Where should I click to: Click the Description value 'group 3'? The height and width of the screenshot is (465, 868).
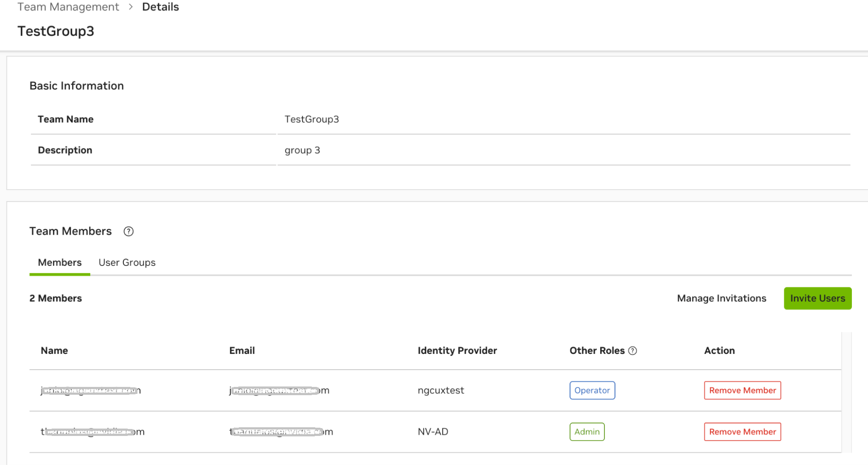pos(302,150)
